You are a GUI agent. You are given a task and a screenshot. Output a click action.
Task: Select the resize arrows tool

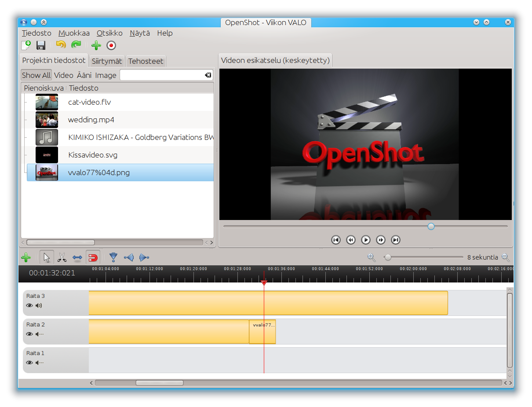77,257
